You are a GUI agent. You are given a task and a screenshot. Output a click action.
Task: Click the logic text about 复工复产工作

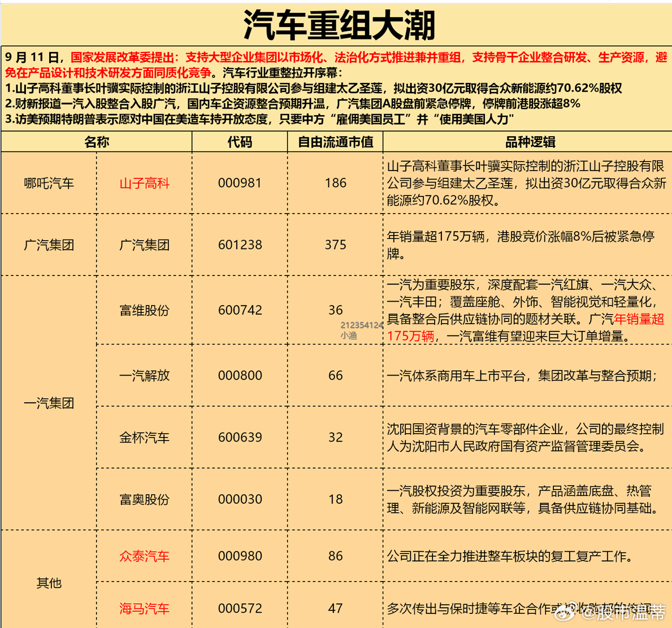pos(510,556)
